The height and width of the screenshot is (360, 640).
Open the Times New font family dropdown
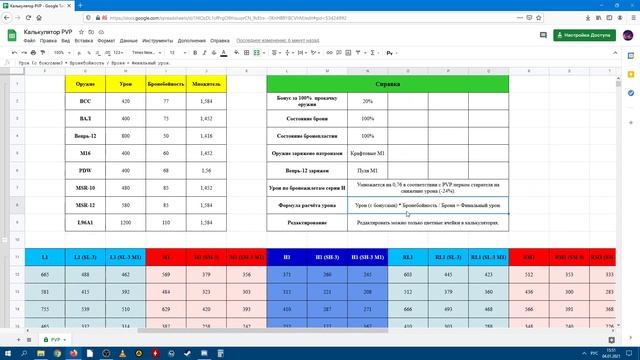click(x=146, y=53)
